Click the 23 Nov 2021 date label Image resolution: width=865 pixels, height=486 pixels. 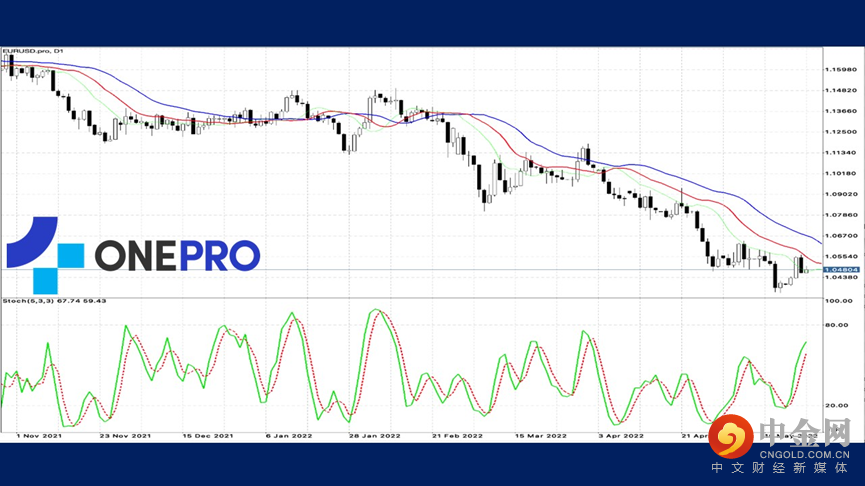(125, 436)
